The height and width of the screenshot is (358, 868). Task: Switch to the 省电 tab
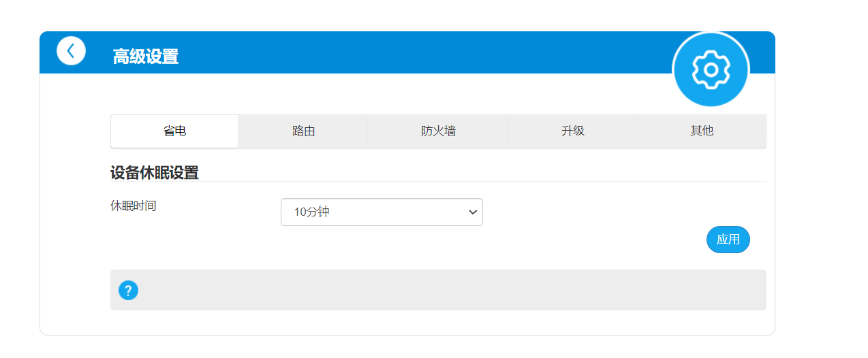point(174,131)
